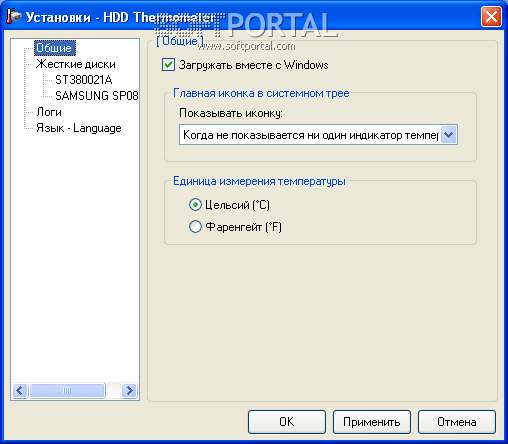Click the scrollbar track right of thumb
Viewport: 508px width, 444px height.
(114, 390)
